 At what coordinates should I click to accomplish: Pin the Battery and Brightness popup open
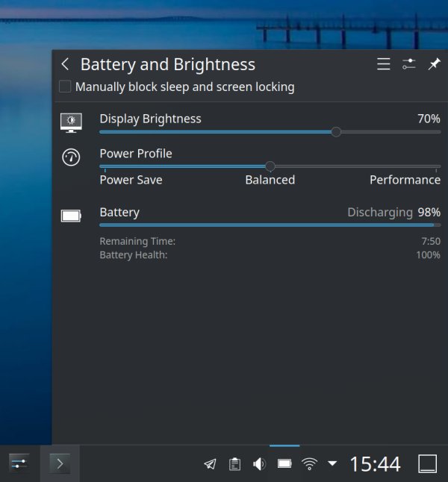tap(434, 64)
